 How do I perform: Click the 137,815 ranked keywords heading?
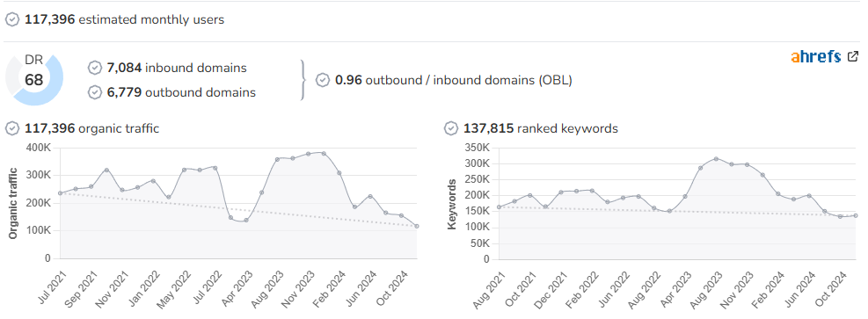coord(540,129)
